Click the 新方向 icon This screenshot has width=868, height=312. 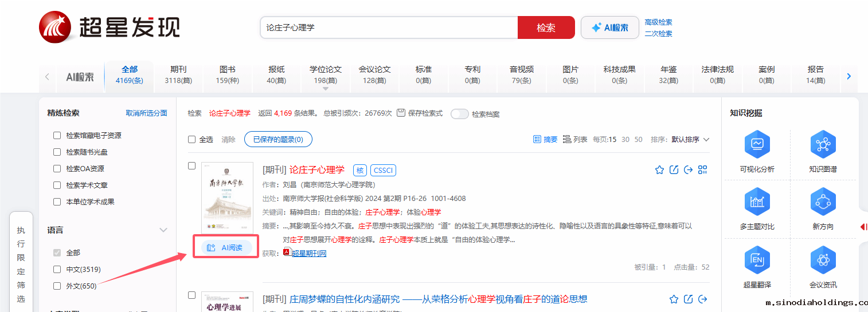coord(823,203)
